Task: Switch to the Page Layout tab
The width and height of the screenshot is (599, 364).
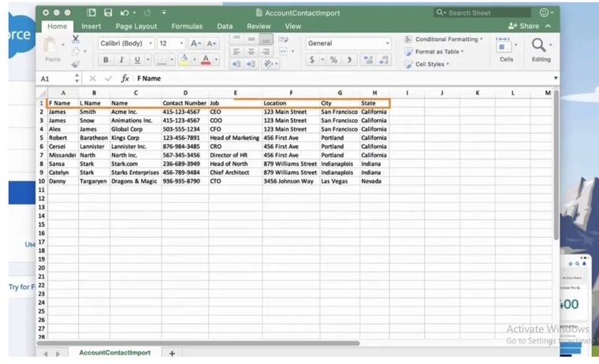Action: 136,26
